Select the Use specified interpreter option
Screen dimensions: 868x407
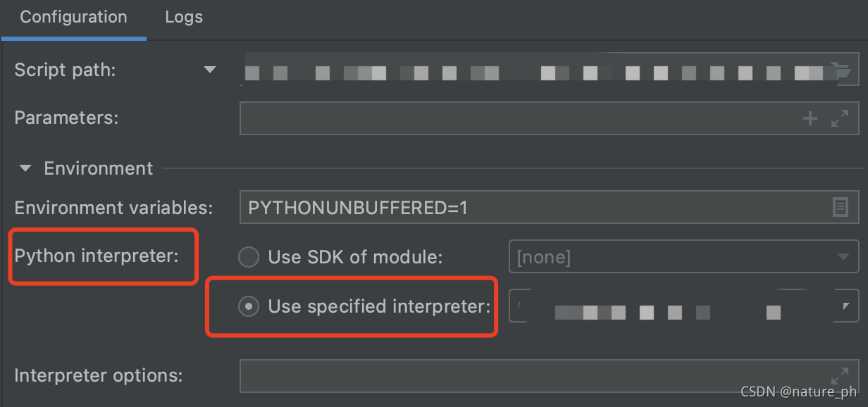point(248,306)
